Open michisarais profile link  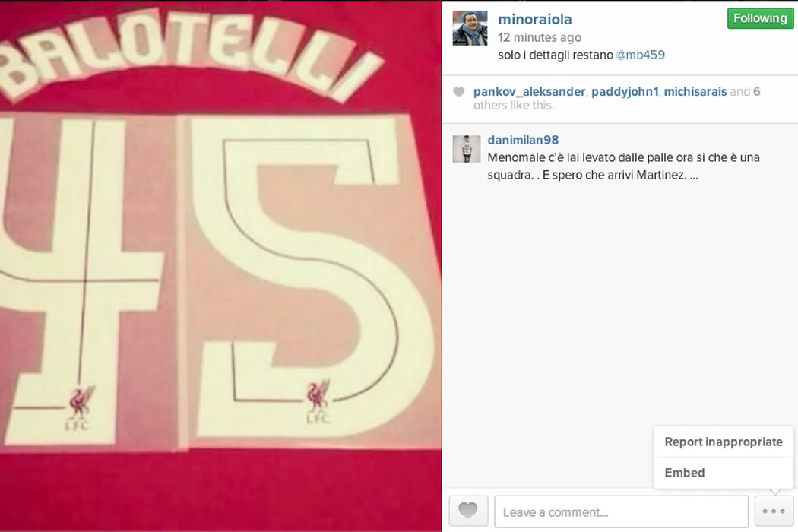point(695,92)
